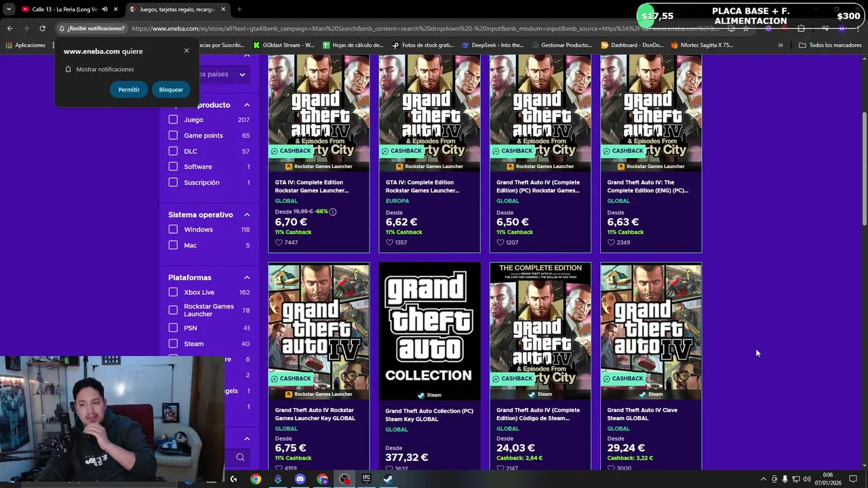Open the Aplicaciones bookmarks shortcut
868x488 pixels.
click(x=25, y=45)
